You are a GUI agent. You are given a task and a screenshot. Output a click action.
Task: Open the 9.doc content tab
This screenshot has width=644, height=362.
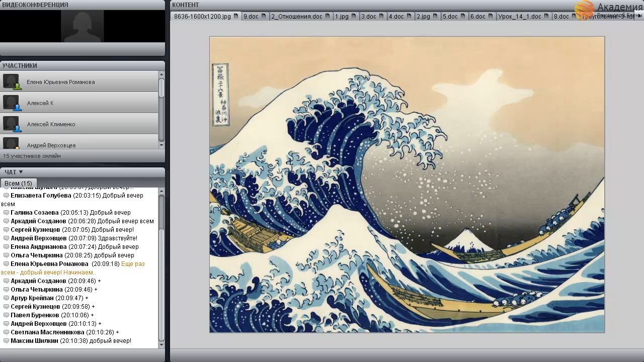pos(255,17)
